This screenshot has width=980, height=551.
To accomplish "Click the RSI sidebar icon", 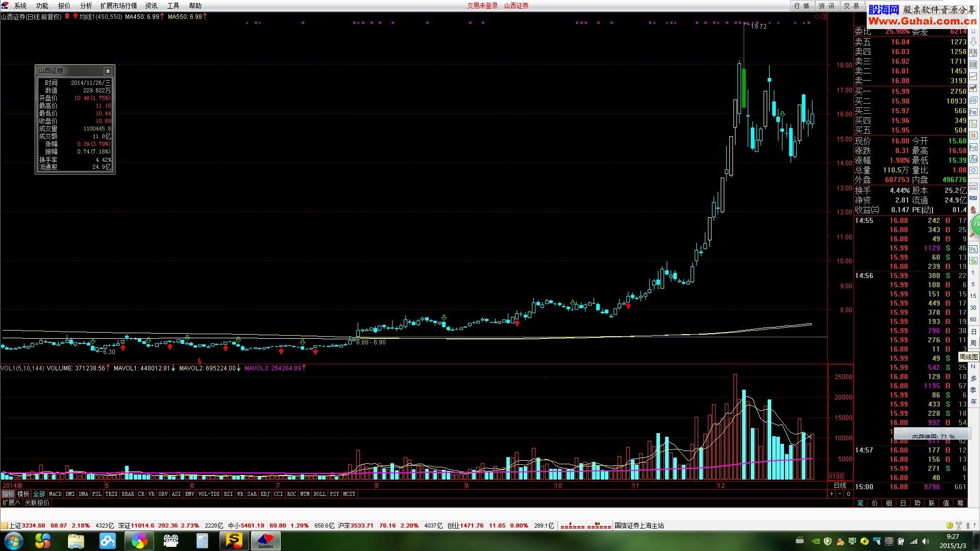I will (973, 197).
